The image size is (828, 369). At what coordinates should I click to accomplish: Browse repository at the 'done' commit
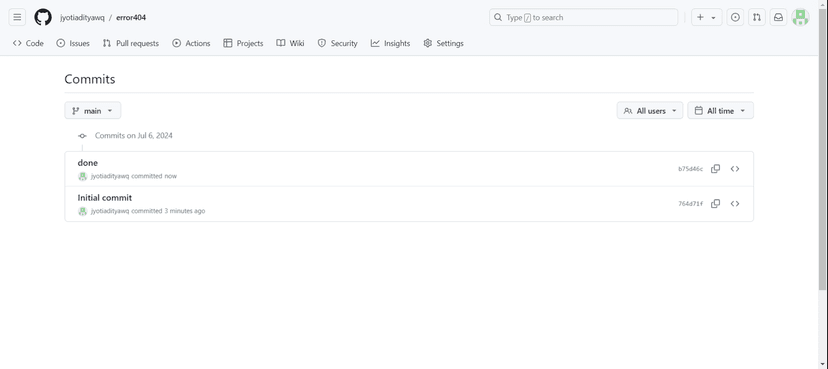(x=735, y=169)
